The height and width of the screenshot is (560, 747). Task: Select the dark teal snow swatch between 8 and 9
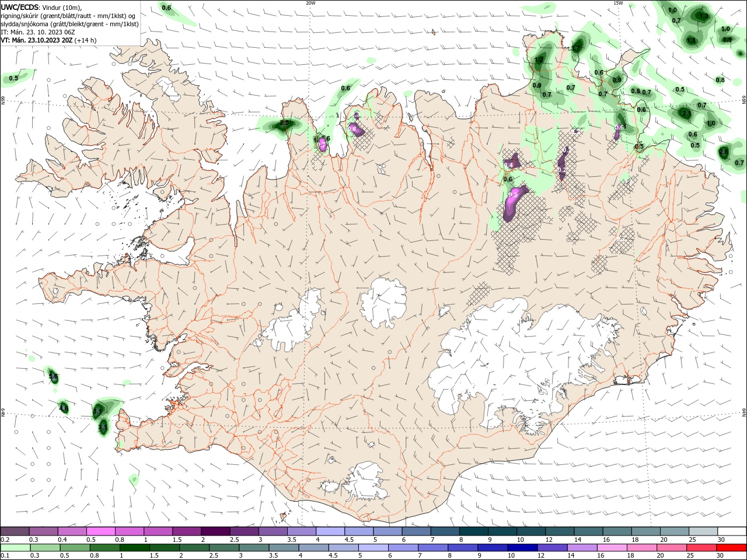tap(473, 531)
